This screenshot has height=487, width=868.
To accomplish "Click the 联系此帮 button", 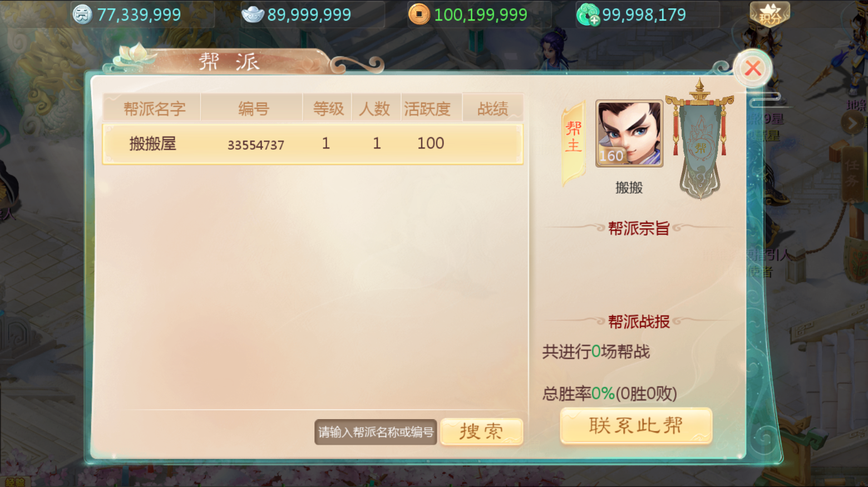I will click(636, 426).
